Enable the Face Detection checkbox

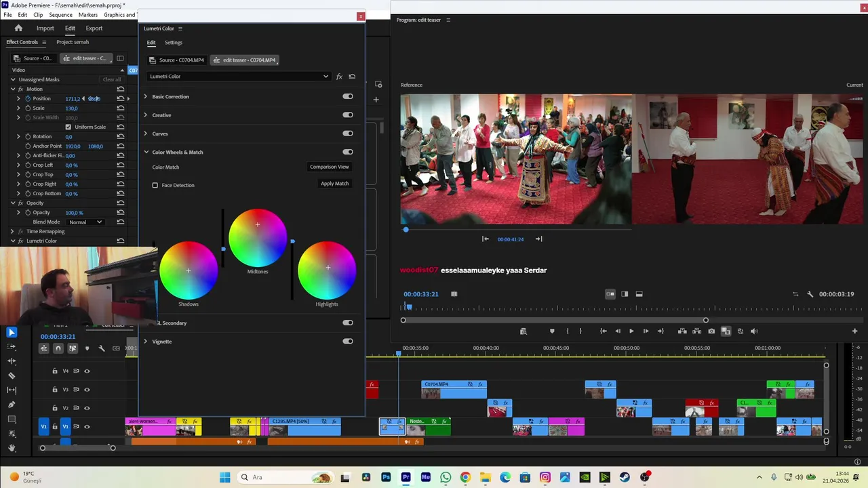[x=155, y=185]
